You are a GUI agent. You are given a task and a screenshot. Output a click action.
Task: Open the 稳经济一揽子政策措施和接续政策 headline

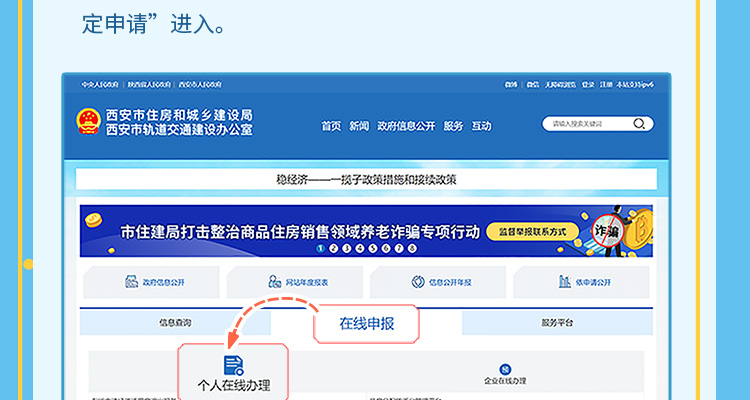(366, 180)
